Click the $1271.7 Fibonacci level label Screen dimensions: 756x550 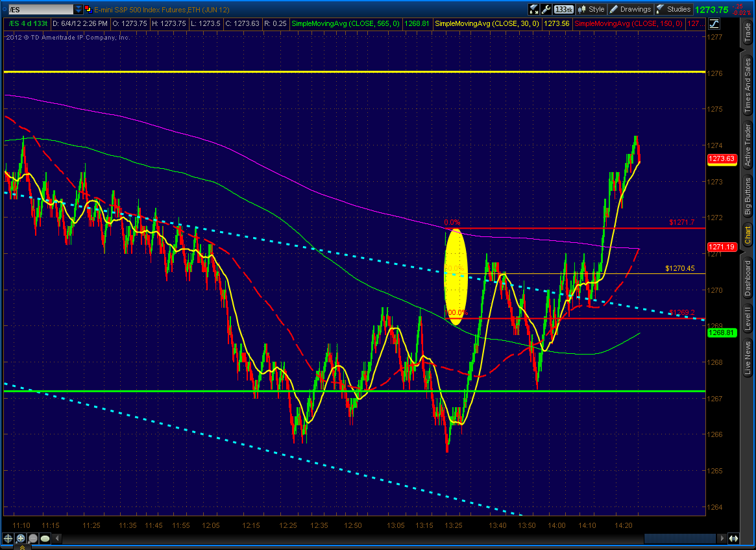pyautogui.click(x=682, y=223)
